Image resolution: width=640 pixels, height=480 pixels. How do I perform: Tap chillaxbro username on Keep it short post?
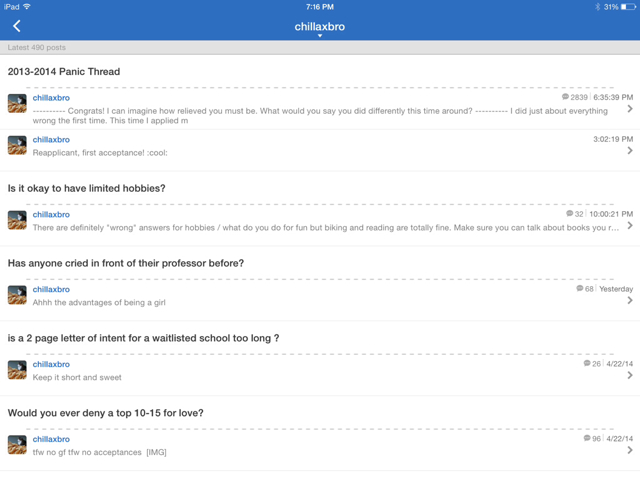click(x=51, y=364)
